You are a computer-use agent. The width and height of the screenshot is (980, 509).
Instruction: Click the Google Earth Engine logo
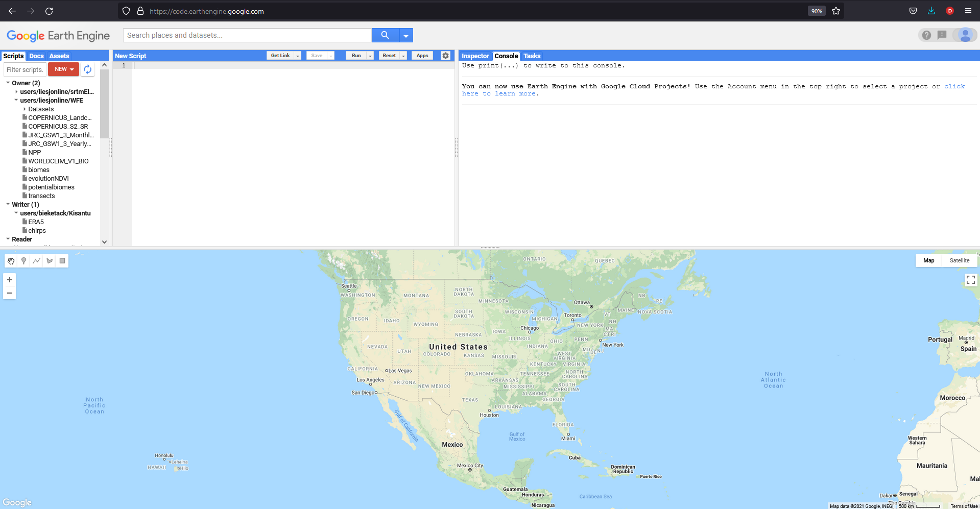pyautogui.click(x=58, y=35)
